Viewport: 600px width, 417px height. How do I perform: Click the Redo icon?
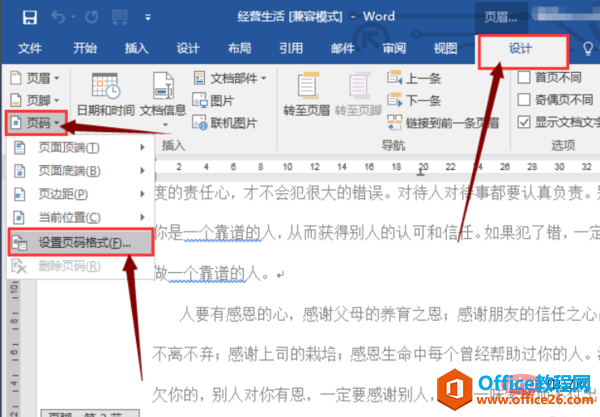[x=91, y=17]
